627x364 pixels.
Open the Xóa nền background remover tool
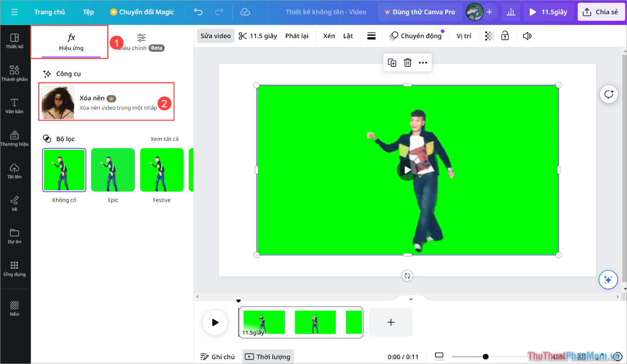pos(106,101)
